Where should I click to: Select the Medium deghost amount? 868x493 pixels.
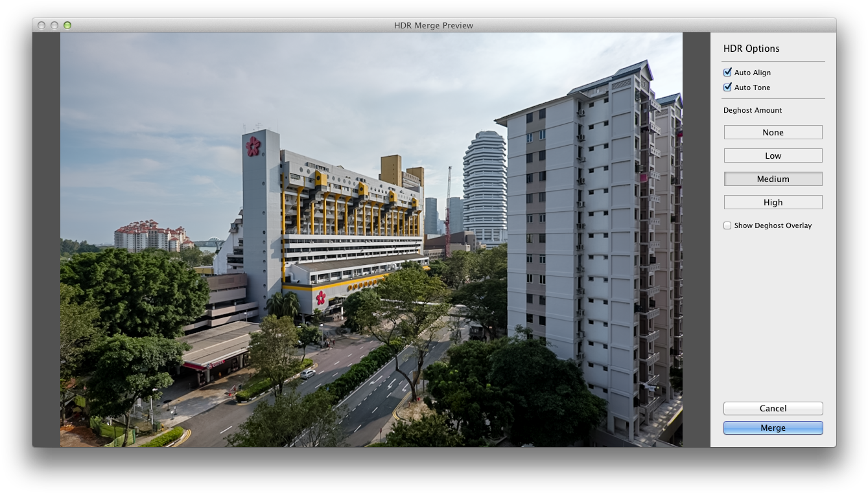773,179
